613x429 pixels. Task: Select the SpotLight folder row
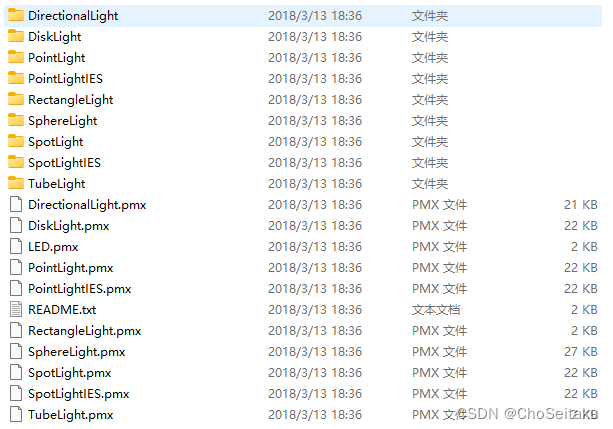click(x=303, y=142)
